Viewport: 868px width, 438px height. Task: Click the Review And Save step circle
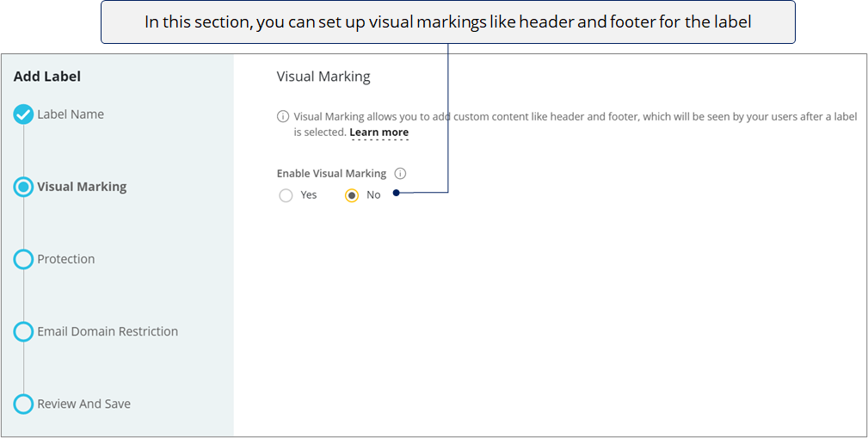point(23,404)
